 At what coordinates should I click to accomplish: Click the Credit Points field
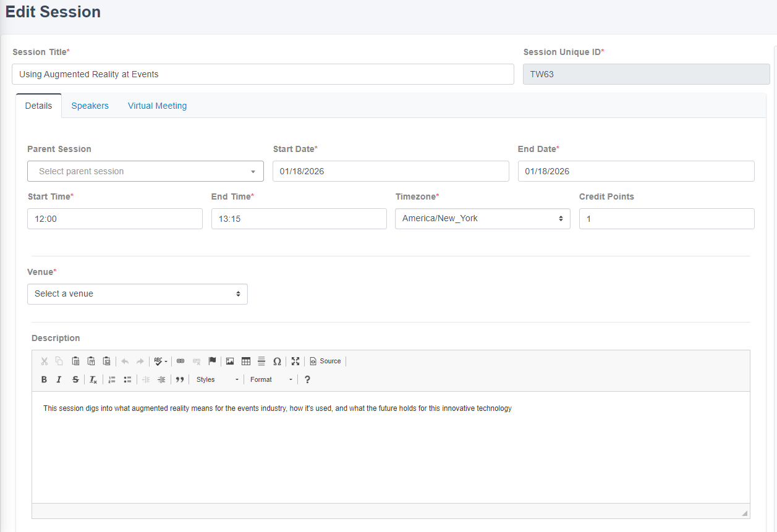coord(666,219)
